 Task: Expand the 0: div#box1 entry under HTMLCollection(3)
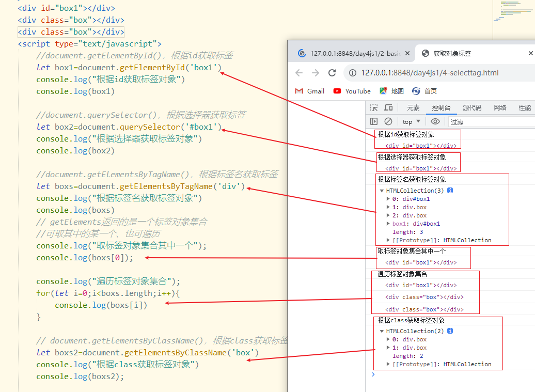click(388, 198)
